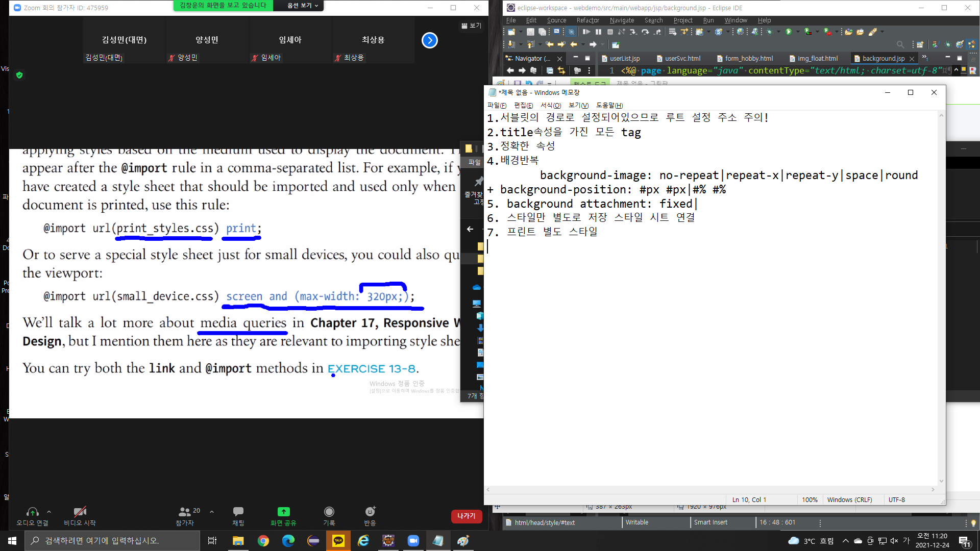Click the Debug bug icon in Eclipse
The image size is (980, 551).
pyautogui.click(x=770, y=32)
